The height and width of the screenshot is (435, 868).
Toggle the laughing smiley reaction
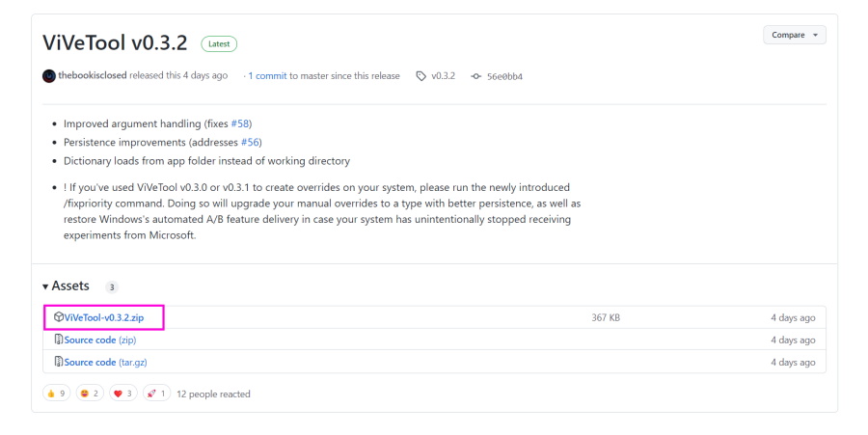point(89,394)
